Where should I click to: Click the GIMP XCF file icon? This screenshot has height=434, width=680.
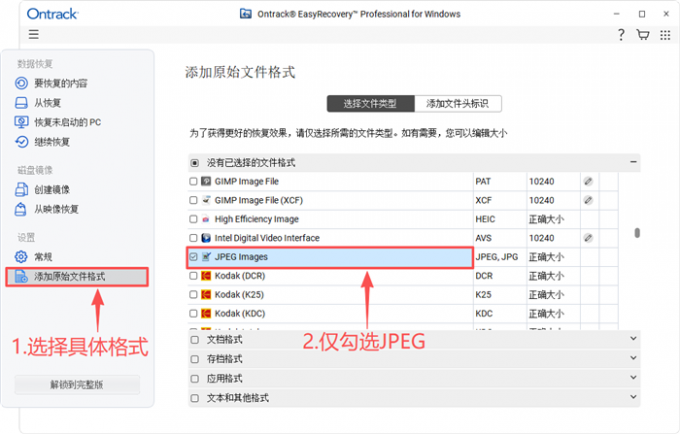click(x=206, y=200)
